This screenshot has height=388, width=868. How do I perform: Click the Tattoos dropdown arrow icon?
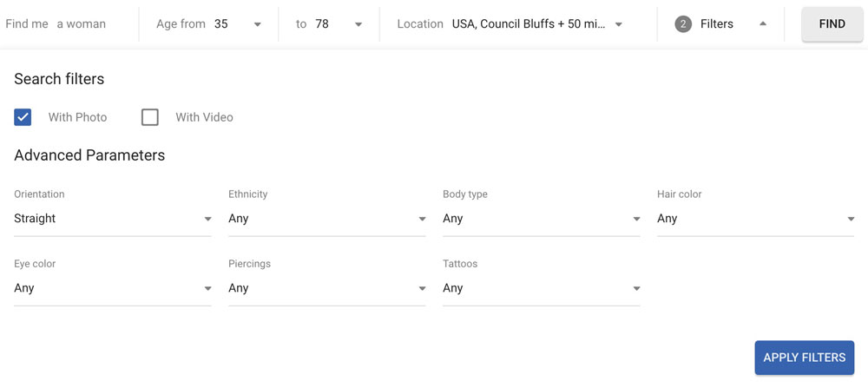(636, 288)
